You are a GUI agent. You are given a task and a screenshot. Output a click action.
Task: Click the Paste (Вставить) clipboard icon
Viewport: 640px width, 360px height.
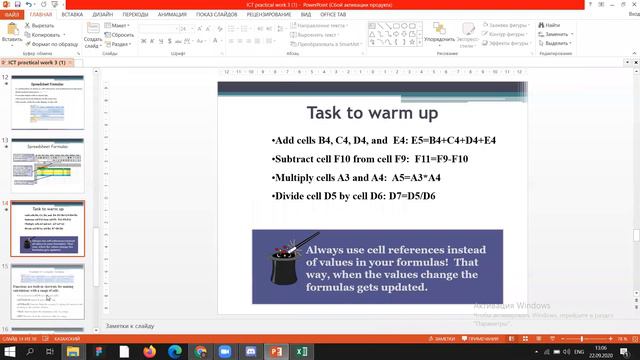pyautogui.click(x=12, y=29)
